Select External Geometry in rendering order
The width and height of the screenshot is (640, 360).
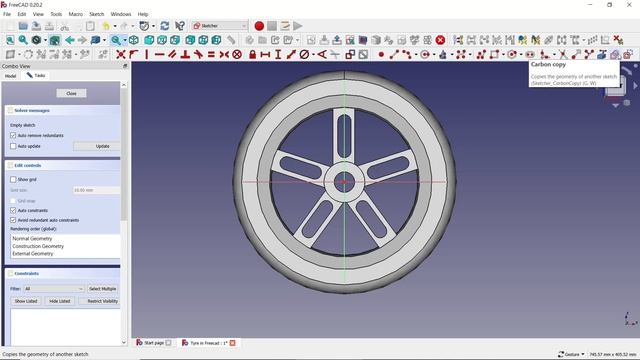click(33, 254)
